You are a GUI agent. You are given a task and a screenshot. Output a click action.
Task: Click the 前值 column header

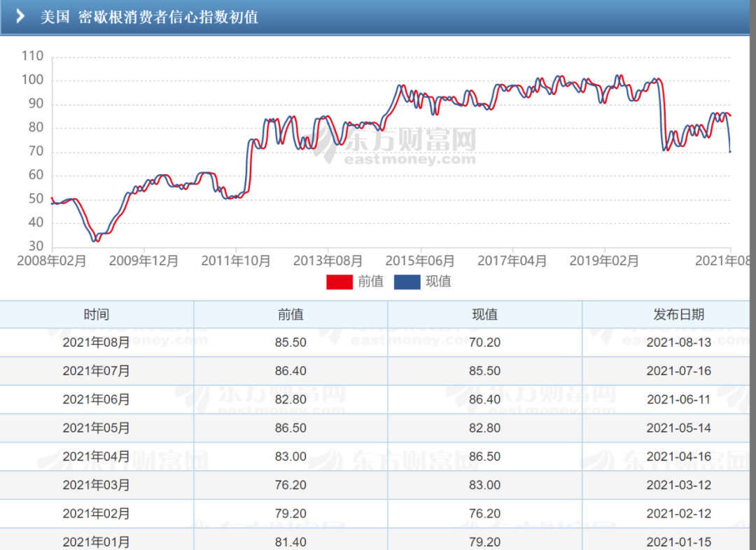(290, 315)
